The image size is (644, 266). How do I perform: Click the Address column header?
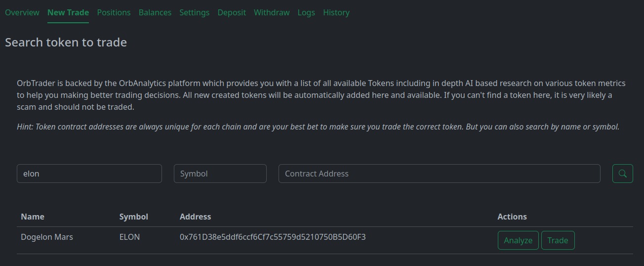point(195,217)
